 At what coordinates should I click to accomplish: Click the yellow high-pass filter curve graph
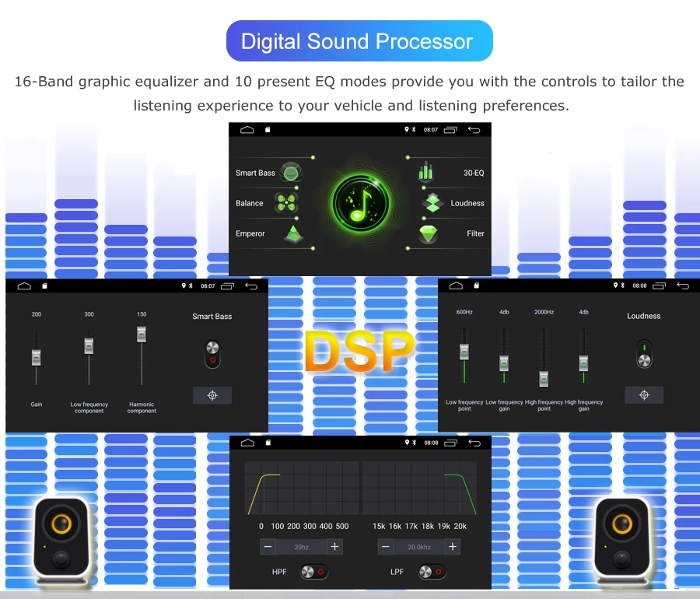302,489
